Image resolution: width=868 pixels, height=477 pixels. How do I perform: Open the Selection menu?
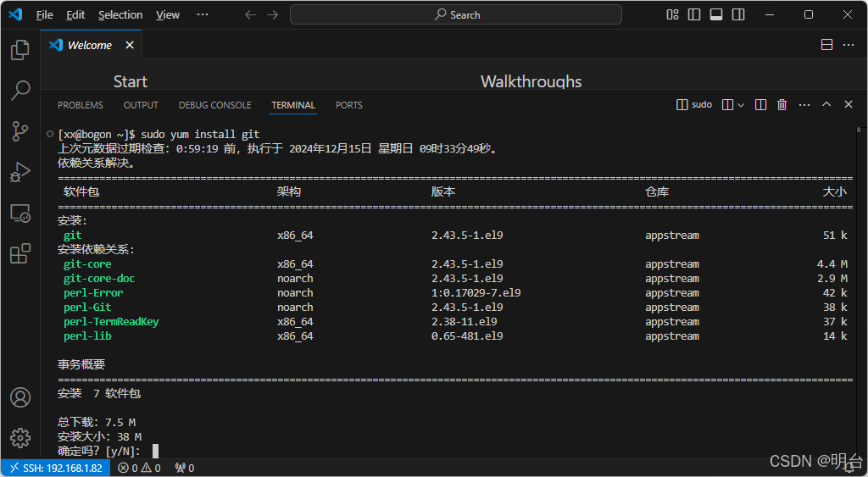pyautogui.click(x=120, y=15)
